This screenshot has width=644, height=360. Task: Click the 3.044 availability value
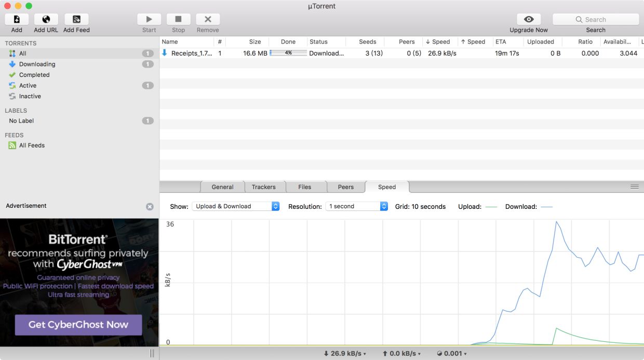coord(628,53)
